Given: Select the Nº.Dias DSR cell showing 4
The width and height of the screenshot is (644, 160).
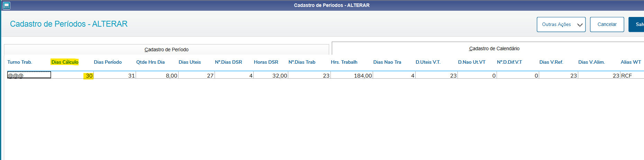Looking at the screenshot, I should point(234,75).
